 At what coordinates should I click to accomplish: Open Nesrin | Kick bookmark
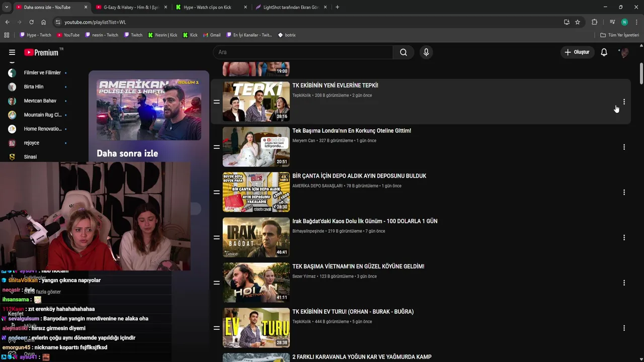coord(163,35)
